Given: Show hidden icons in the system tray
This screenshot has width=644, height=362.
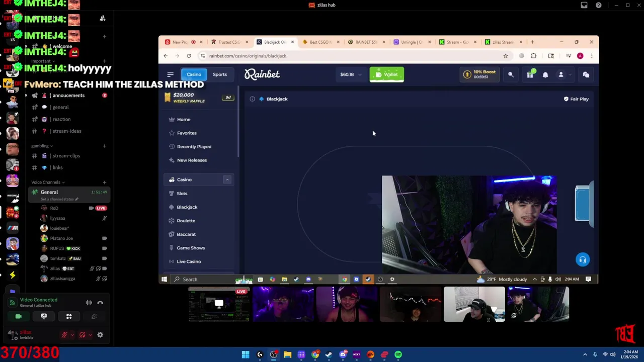Looking at the screenshot, I should coord(585,354).
